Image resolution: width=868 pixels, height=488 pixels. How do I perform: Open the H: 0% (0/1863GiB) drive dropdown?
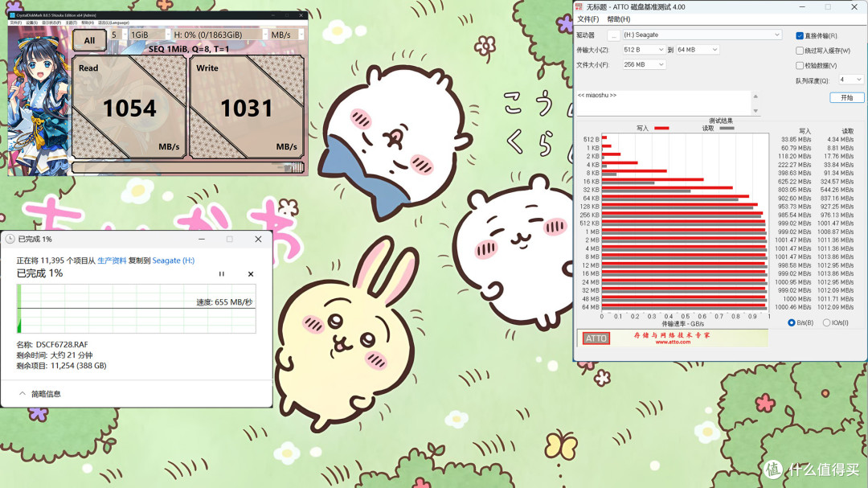(219, 35)
